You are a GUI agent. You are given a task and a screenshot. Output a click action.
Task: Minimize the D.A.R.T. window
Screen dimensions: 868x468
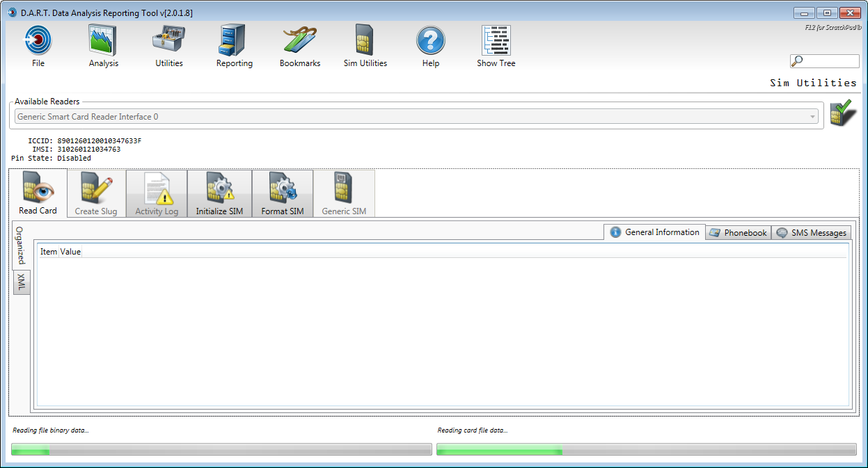point(804,13)
